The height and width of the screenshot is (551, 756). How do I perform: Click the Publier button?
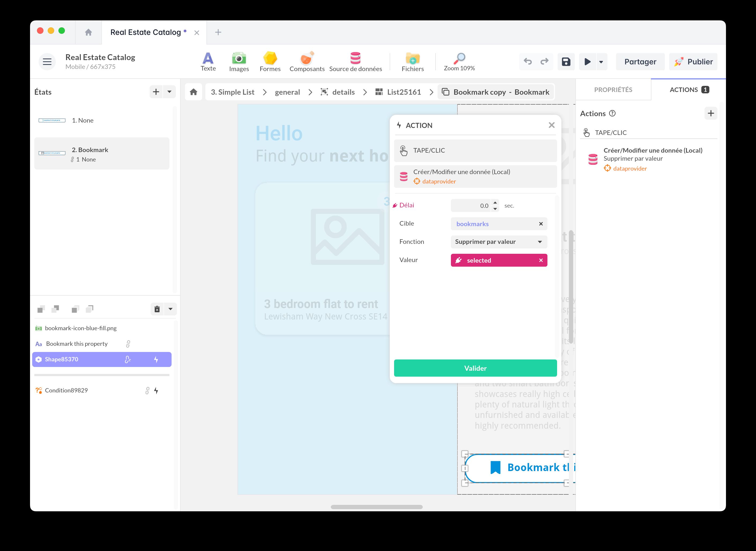(x=693, y=62)
